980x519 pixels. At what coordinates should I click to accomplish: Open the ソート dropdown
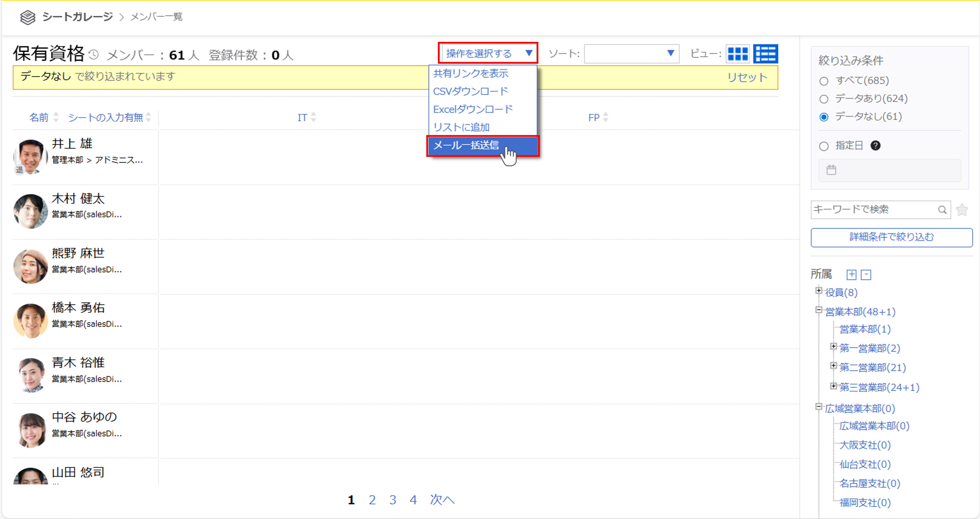point(631,54)
